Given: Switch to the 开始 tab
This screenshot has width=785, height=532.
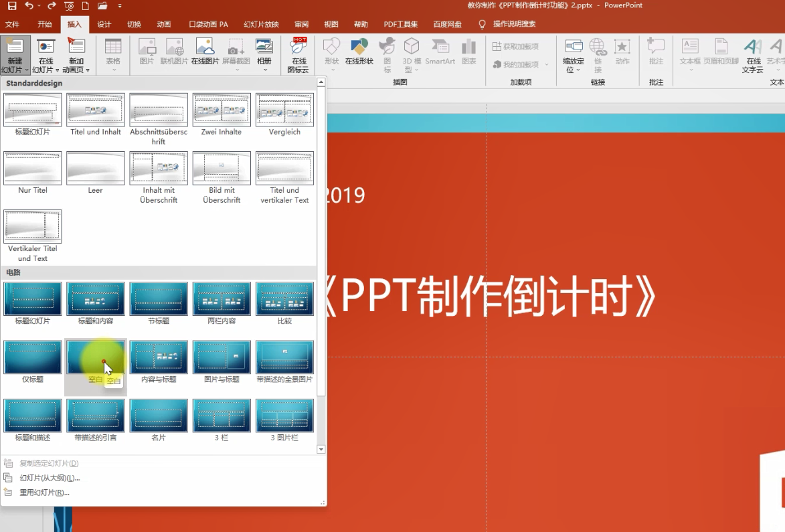Looking at the screenshot, I should (45, 24).
